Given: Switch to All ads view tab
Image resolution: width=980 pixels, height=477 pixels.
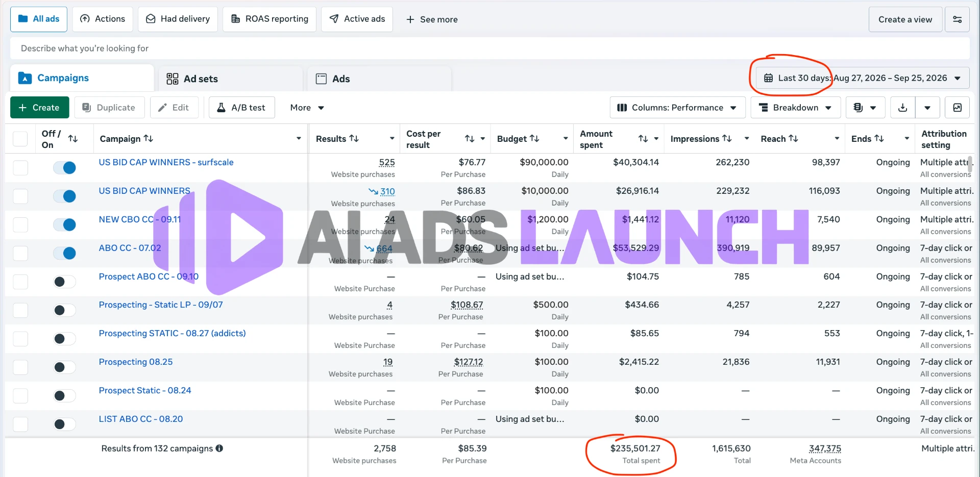Looking at the screenshot, I should 39,19.
